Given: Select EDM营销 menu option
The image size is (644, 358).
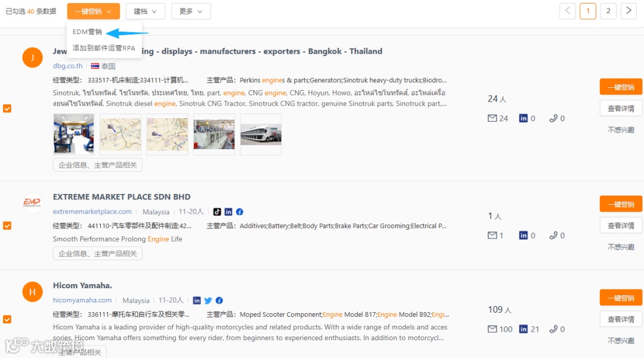Looking at the screenshot, I should 87,32.
